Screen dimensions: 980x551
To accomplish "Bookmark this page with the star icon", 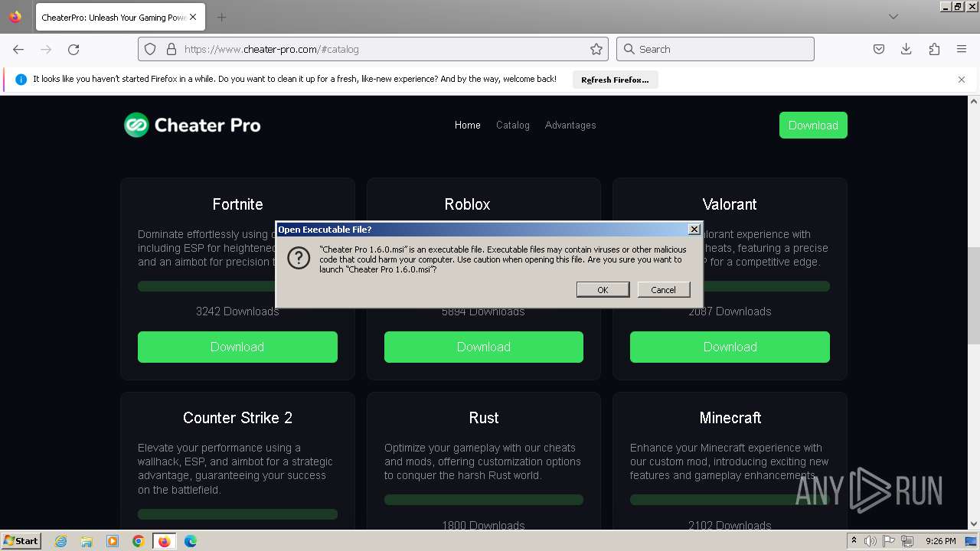I will pos(596,49).
